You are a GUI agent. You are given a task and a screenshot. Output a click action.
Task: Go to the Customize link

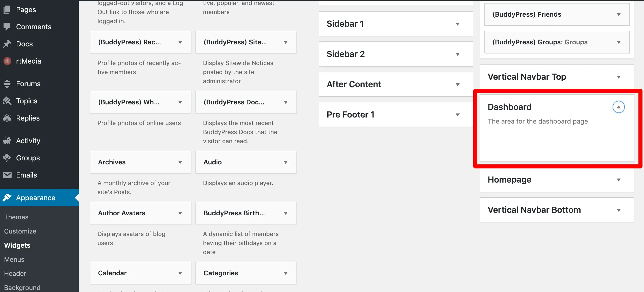20,231
